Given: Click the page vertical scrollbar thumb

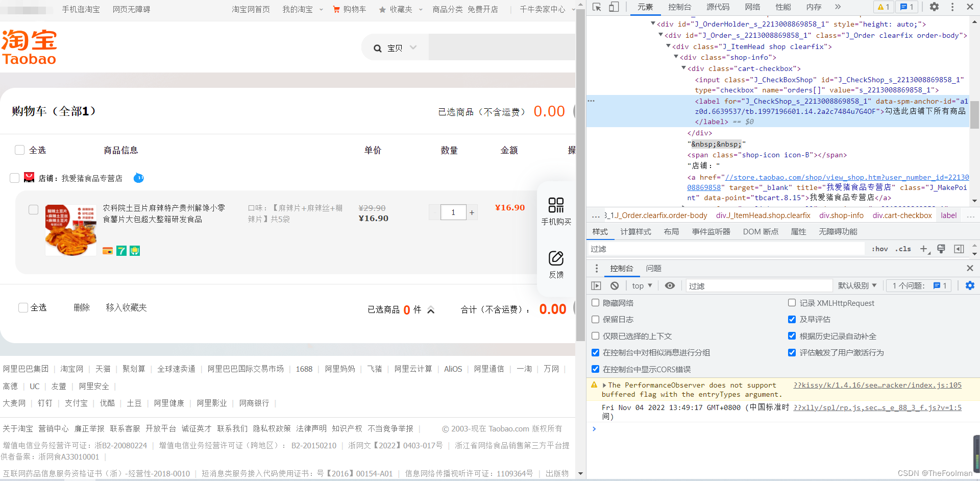Looking at the screenshot, I should (580, 175).
